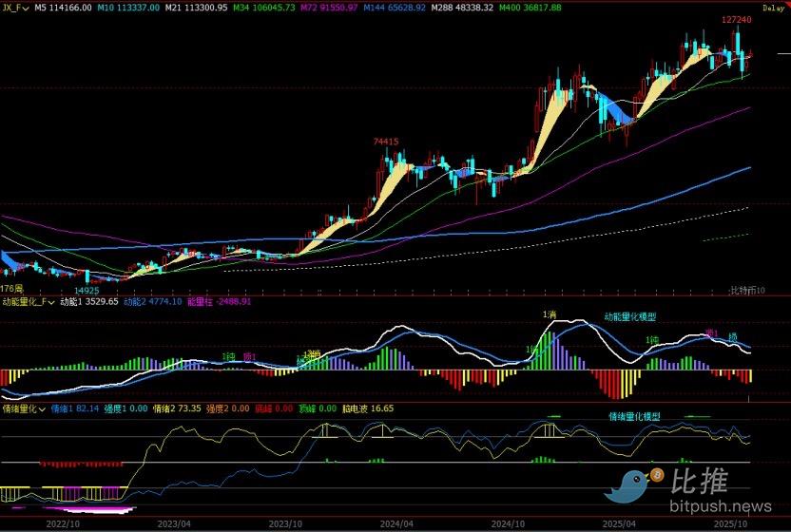The image size is (791, 532).
Task: Select the 2022/10 date on timeline
Action: click(62, 523)
